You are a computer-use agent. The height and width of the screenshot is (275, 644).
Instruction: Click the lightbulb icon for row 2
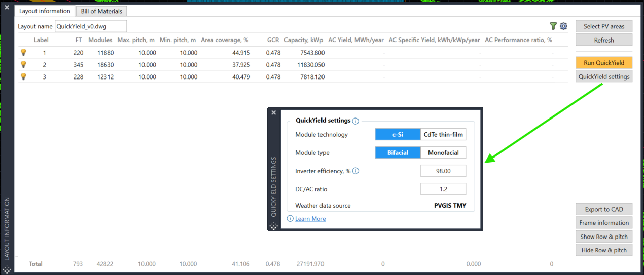pos(23,65)
